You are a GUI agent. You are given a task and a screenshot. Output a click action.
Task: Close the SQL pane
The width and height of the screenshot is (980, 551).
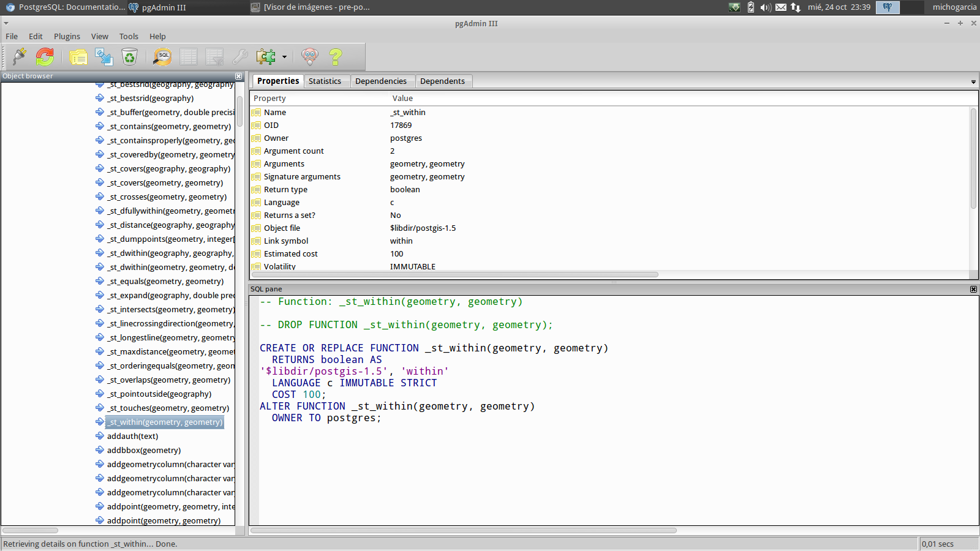[973, 289]
